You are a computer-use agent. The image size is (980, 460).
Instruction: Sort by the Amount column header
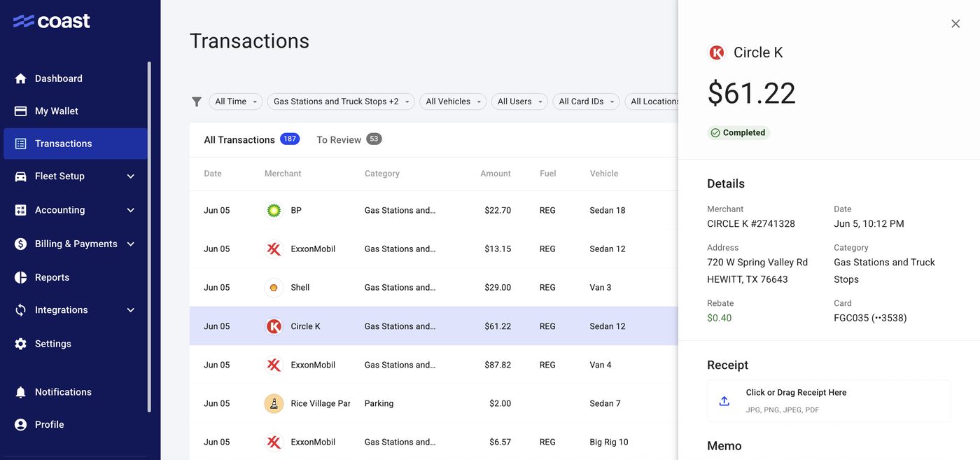496,174
